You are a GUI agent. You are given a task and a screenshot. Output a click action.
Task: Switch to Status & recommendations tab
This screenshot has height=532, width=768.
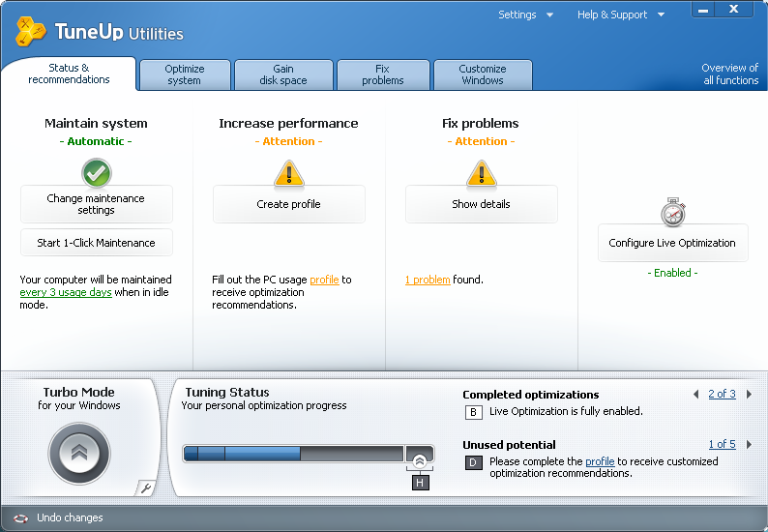pos(69,74)
